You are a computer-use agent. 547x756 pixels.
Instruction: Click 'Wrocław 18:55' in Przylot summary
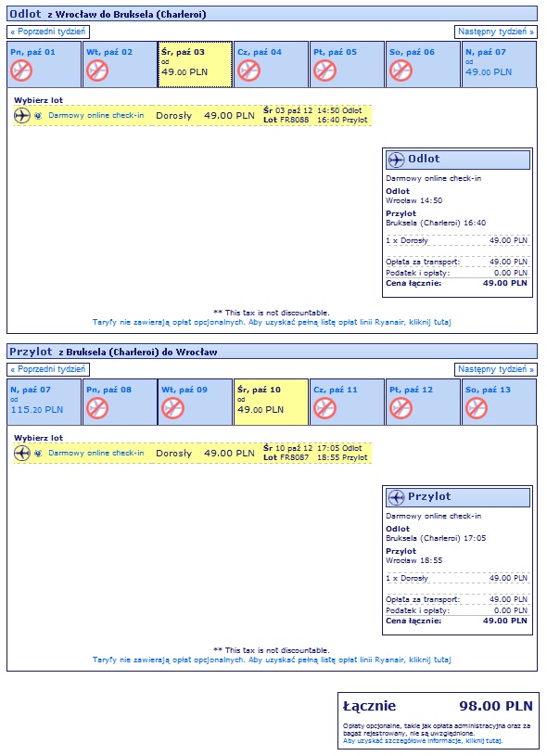point(414,560)
